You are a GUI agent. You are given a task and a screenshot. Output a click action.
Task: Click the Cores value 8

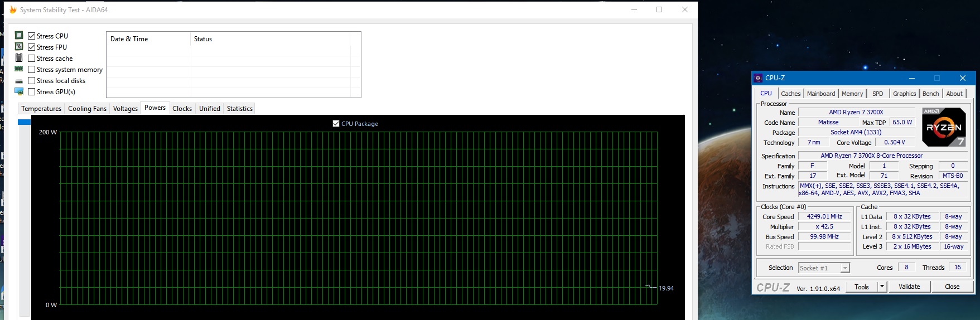[x=906, y=268]
